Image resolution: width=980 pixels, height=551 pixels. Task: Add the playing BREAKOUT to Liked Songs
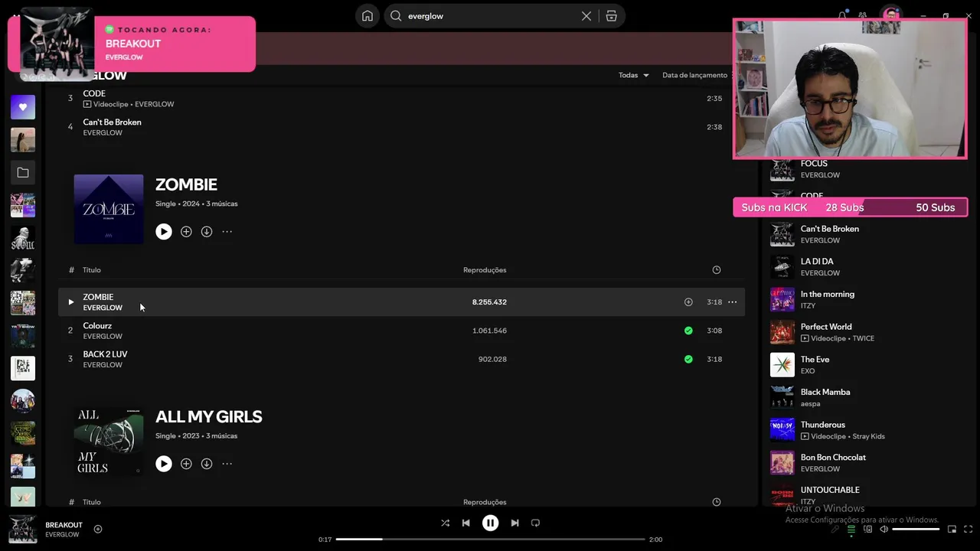click(x=98, y=529)
